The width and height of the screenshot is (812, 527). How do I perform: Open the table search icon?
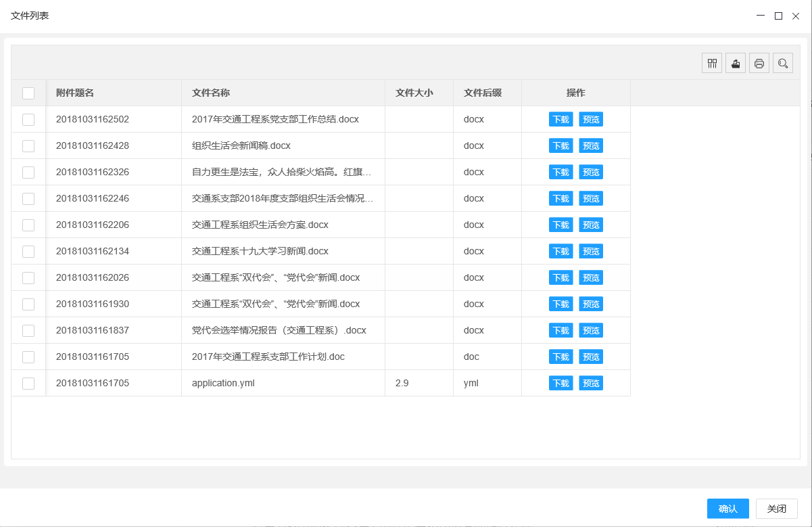[x=783, y=64]
